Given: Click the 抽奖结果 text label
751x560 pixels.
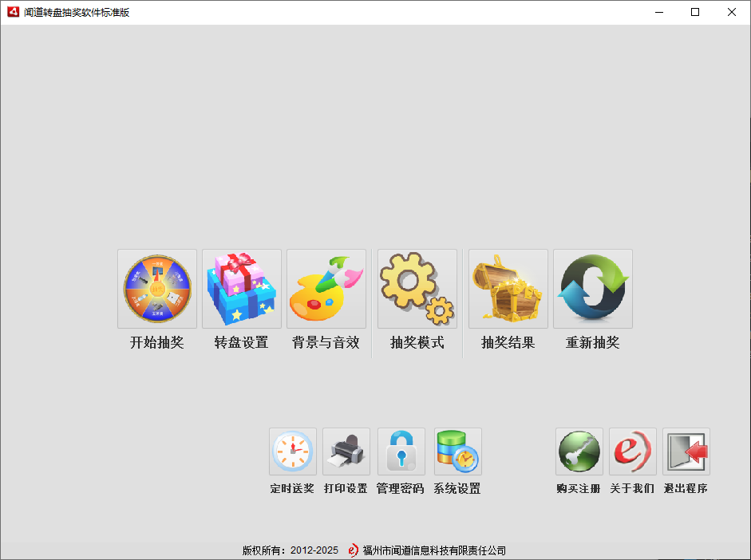Looking at the screenshot, I should coord(508,342).
